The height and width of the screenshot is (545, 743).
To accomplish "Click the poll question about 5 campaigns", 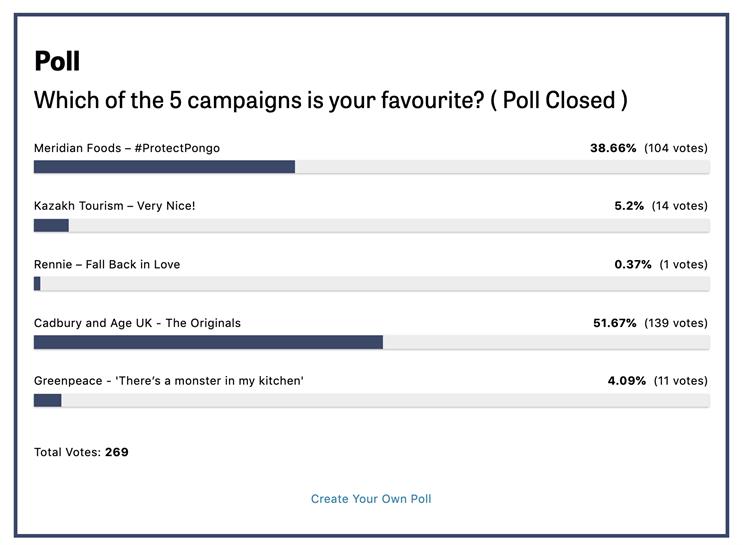I will [331, 100].
